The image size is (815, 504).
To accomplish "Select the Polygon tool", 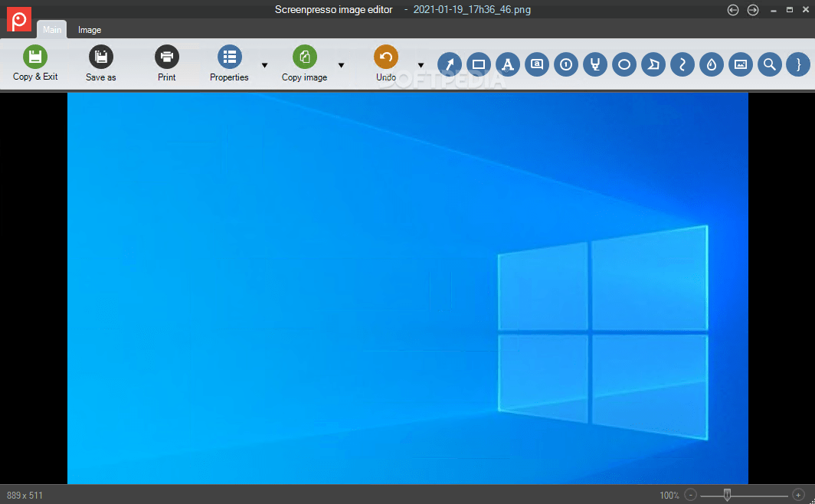I will [653, 65].
